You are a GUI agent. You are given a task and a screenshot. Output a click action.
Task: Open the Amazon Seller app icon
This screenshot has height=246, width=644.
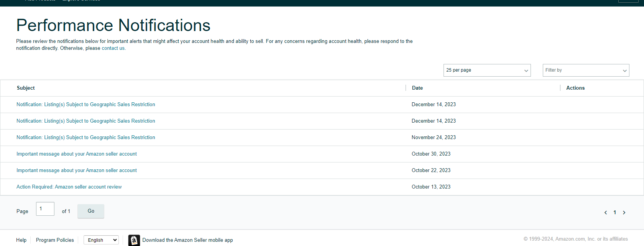pyautogui.click(x=134, y=240)
